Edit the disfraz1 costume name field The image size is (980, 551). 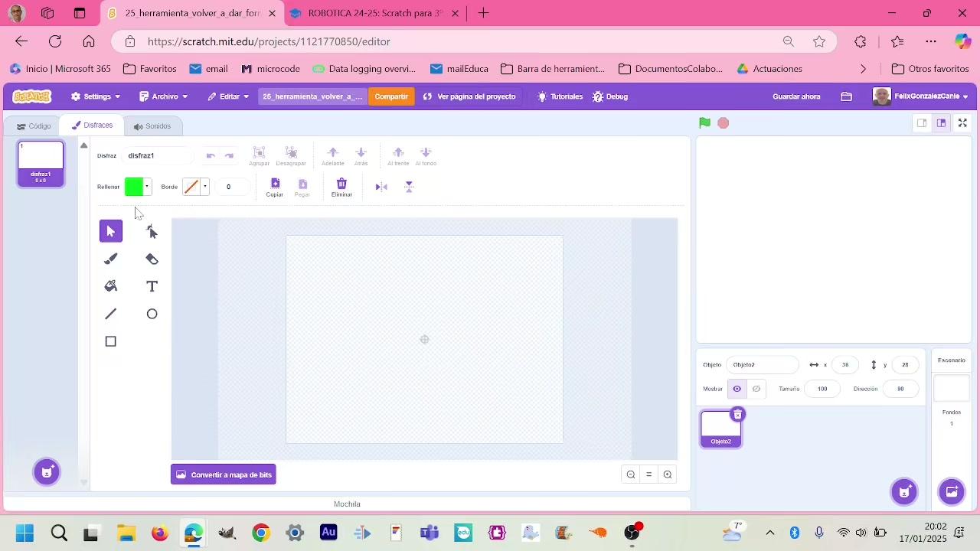click(159, 155)
